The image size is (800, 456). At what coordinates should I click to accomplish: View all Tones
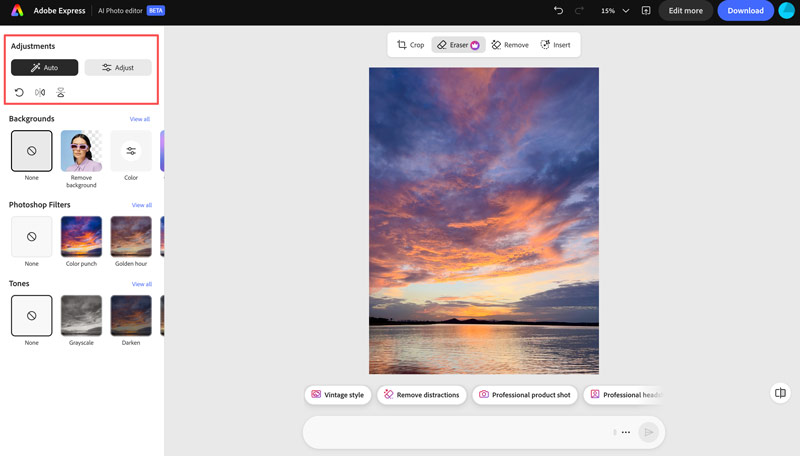tap(142, 284)
